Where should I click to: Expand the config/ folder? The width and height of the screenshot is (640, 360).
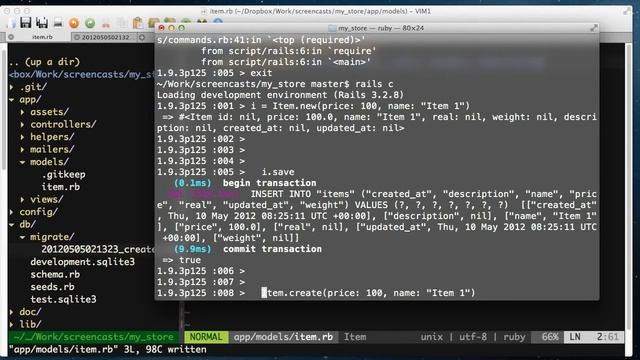pos(12,212)
